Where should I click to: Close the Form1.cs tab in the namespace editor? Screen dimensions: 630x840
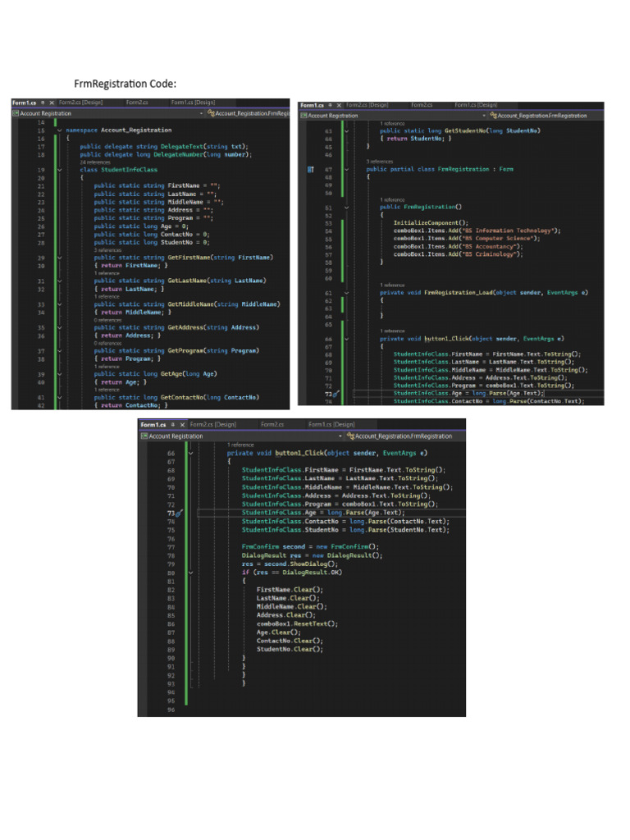click(x=52, y=103)
